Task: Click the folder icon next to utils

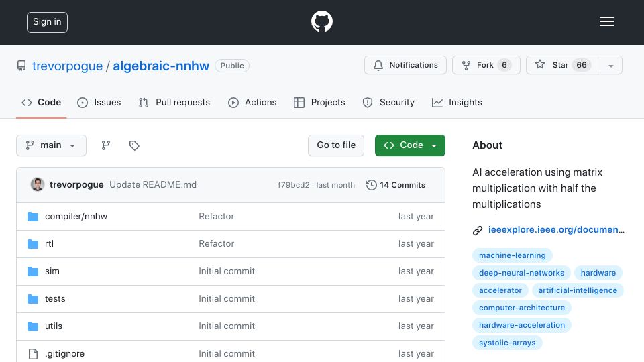Action: coord(33,326)
